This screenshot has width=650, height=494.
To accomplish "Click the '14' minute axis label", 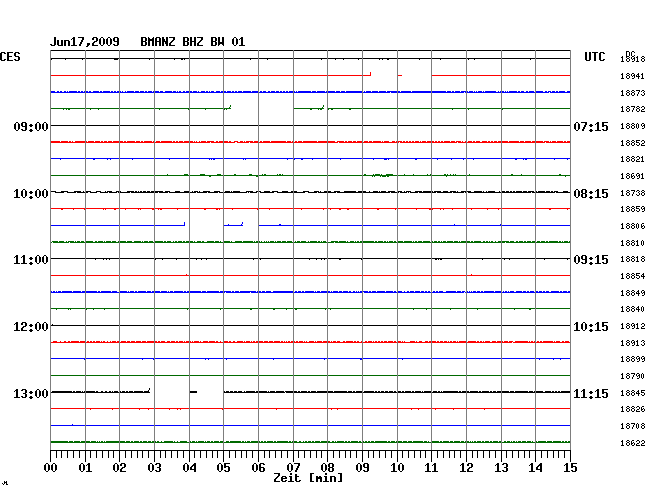I will pos(535,468).
